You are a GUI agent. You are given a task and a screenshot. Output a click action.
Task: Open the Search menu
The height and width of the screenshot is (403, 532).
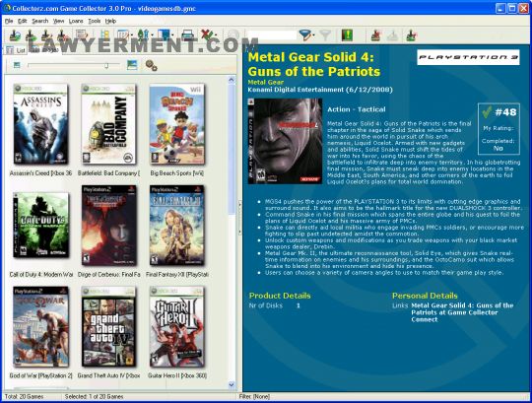[x=40, y=21]
